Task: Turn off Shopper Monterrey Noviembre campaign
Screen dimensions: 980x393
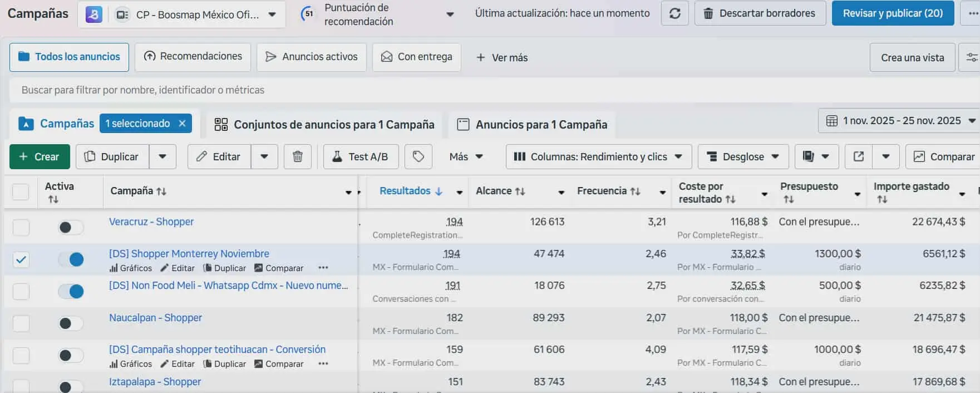Action: tap(71, 259)
